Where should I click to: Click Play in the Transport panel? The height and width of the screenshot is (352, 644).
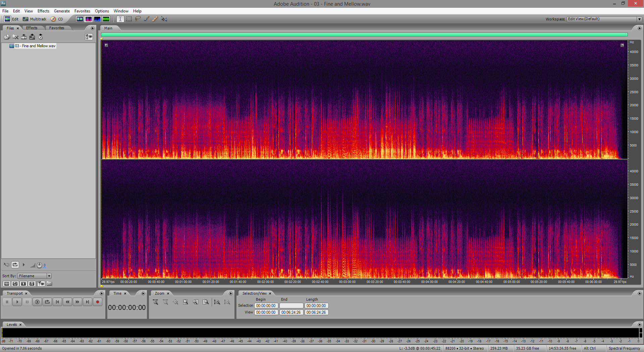17,302
